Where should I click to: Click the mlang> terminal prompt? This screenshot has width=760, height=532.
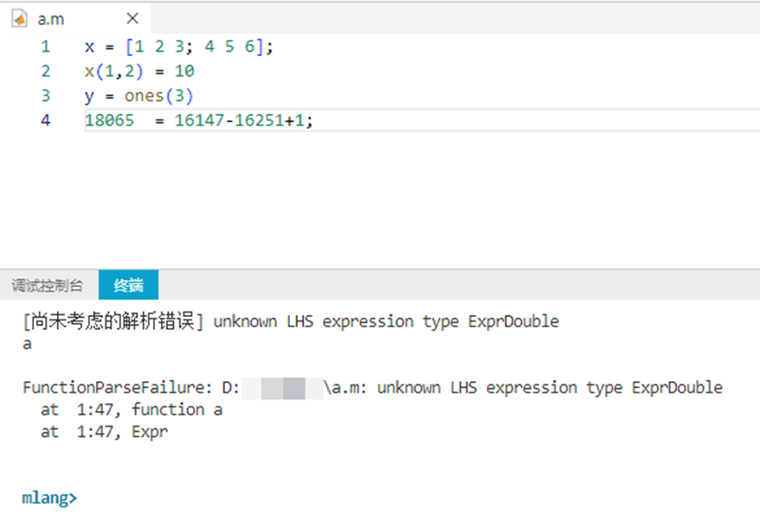(49, 498)
